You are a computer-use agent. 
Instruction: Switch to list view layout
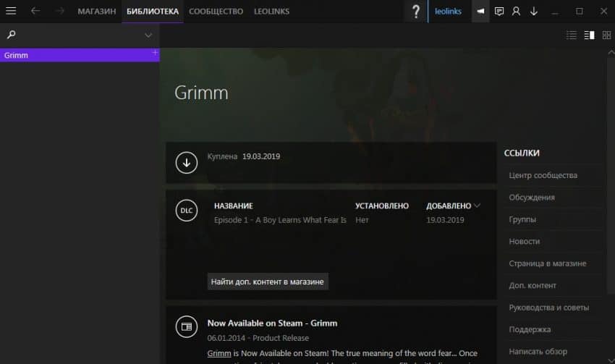572,35
